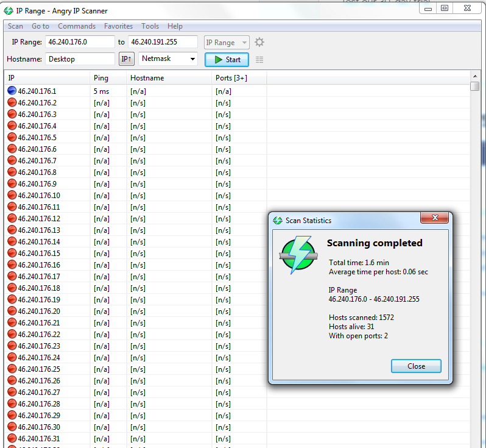Select the row 46.240.176.28
This screenshot has height=448, width=486.
click(x=237, y=404)
